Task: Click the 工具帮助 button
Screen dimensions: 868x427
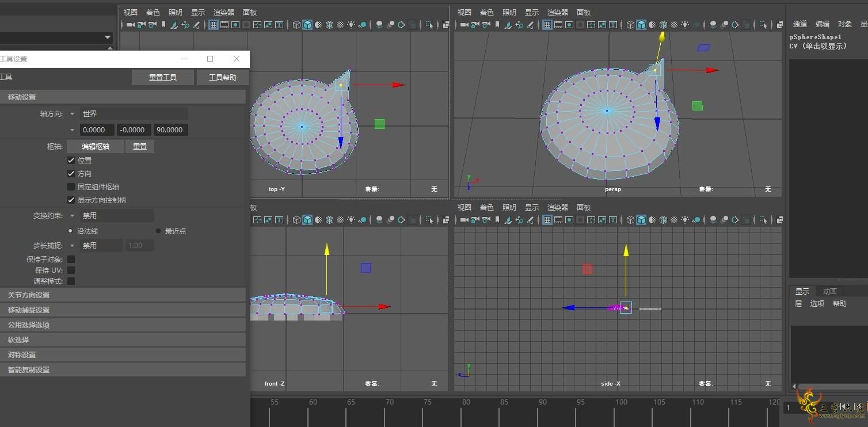Action: tap(223, 77)
